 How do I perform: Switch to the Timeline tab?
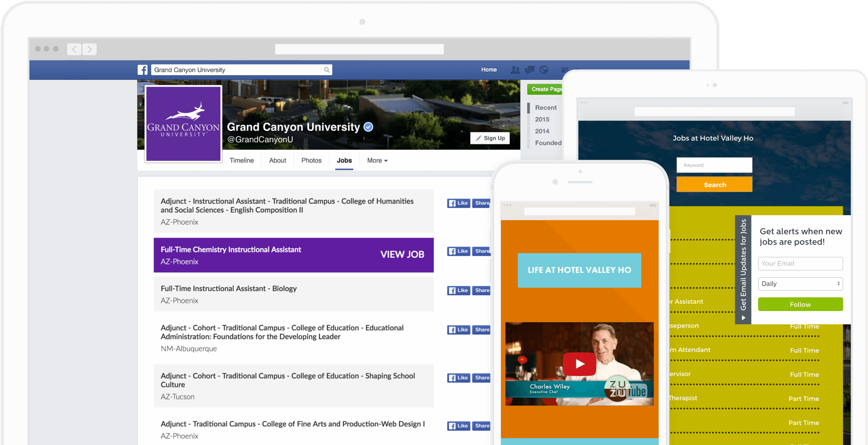tap(242, 160)
